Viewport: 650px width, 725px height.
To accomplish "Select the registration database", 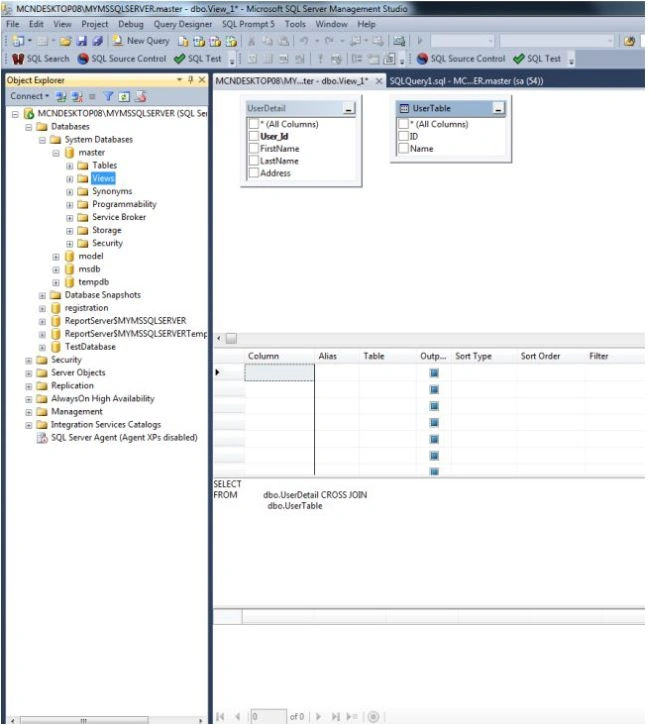I will 86,308.
